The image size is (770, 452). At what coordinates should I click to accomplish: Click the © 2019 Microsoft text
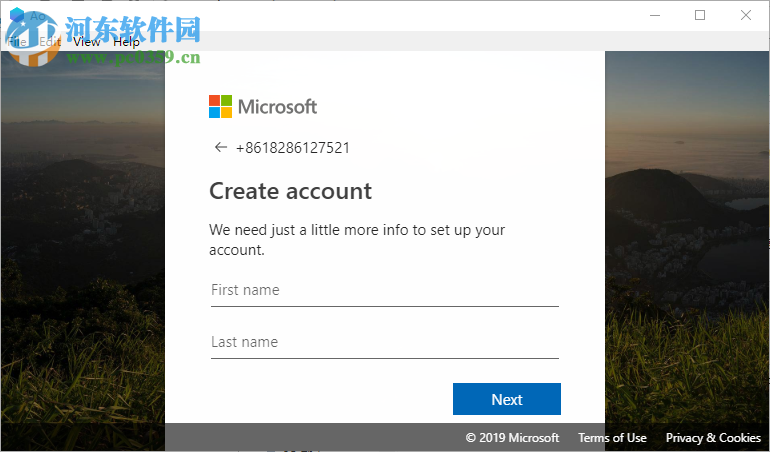pyautogui.click(x=512, y=437)
